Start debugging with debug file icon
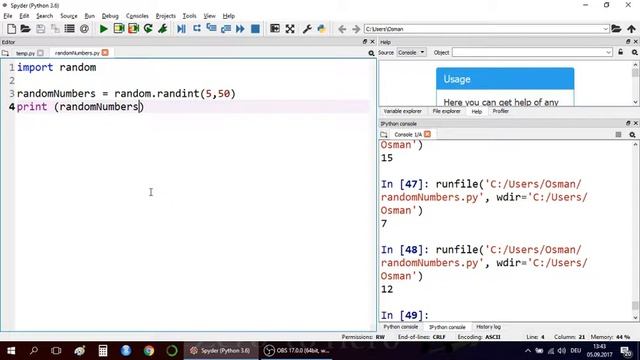Screen dimensions: 640x360 pyautogui.click(x=181, y=29)
